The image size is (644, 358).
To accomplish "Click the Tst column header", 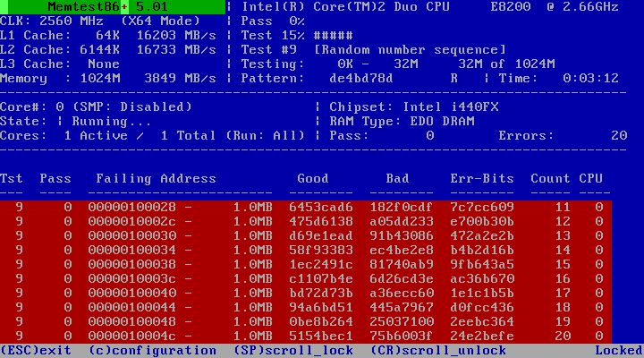I will click(x=12, y=179).
